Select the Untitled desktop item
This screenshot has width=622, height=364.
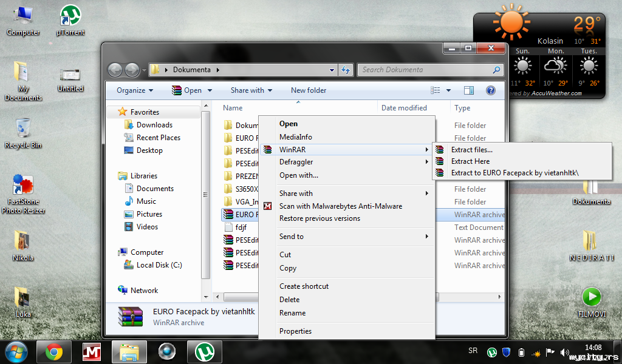70,81
